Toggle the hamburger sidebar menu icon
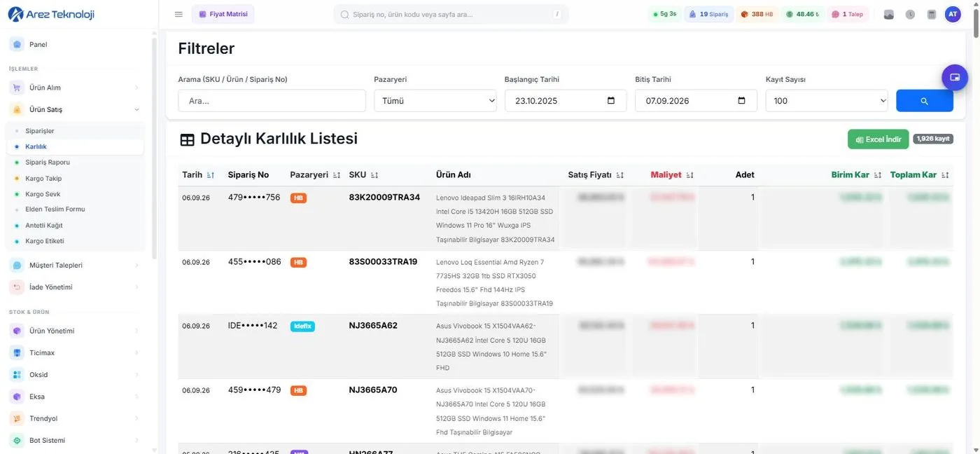 pos(178,14)
